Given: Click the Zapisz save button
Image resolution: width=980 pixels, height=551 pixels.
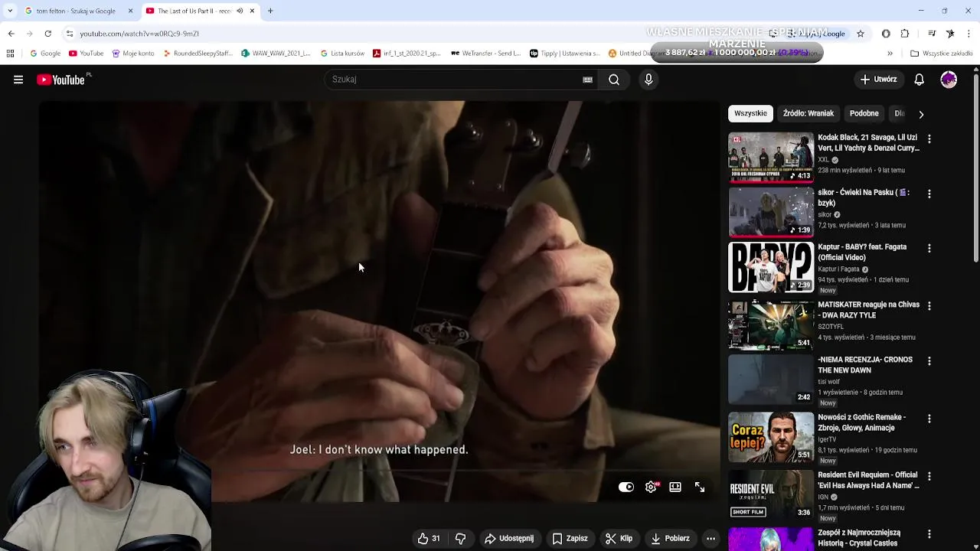Looking at the screenshot, I should 570,539.
